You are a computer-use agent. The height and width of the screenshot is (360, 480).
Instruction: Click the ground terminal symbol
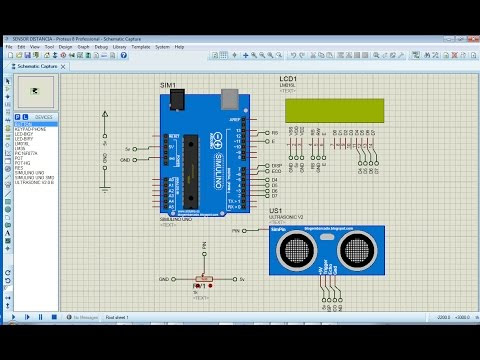(105, 190)
